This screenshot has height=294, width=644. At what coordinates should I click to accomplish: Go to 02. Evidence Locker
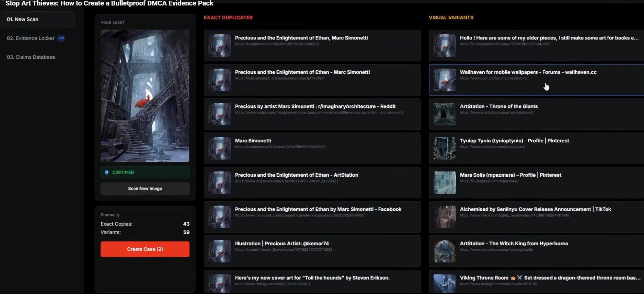pyautogui.click(x=31, y=38)
